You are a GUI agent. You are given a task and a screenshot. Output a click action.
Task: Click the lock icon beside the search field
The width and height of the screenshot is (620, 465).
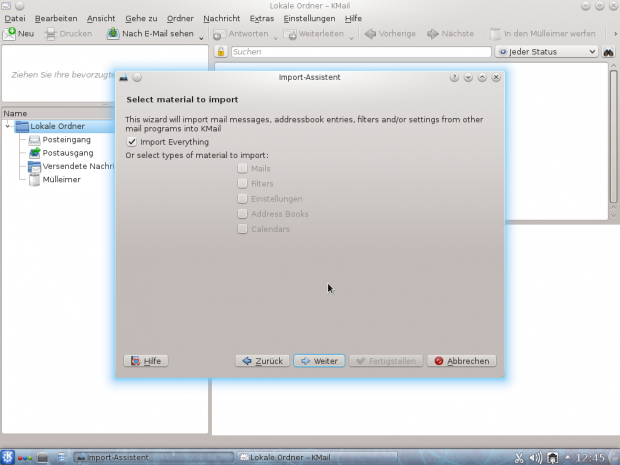[x=220, y=51]
